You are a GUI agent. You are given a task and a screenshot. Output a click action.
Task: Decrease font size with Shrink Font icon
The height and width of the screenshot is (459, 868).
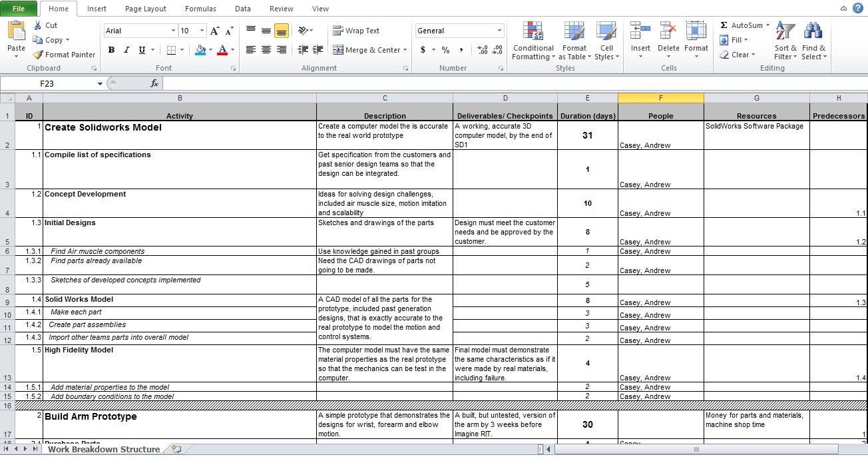(229, 31)
